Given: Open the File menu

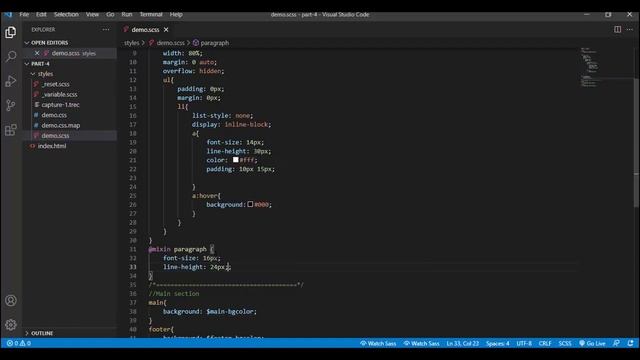Looking at the screenshot, I should 24,14.
